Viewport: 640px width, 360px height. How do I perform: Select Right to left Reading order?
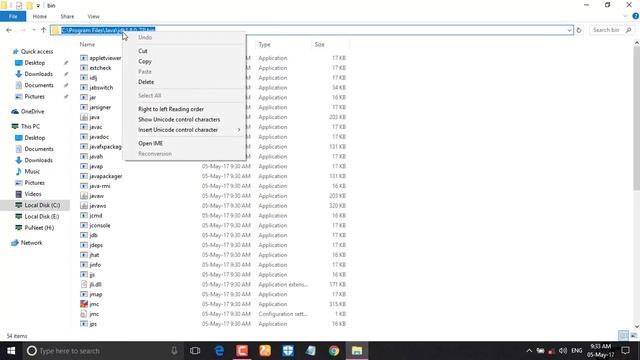[171, 109]
